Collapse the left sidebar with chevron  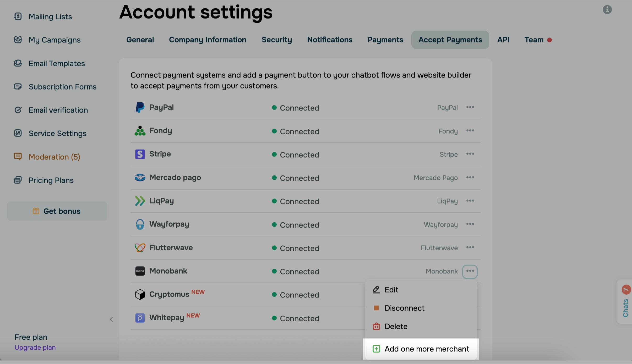[x=111, y=319]
